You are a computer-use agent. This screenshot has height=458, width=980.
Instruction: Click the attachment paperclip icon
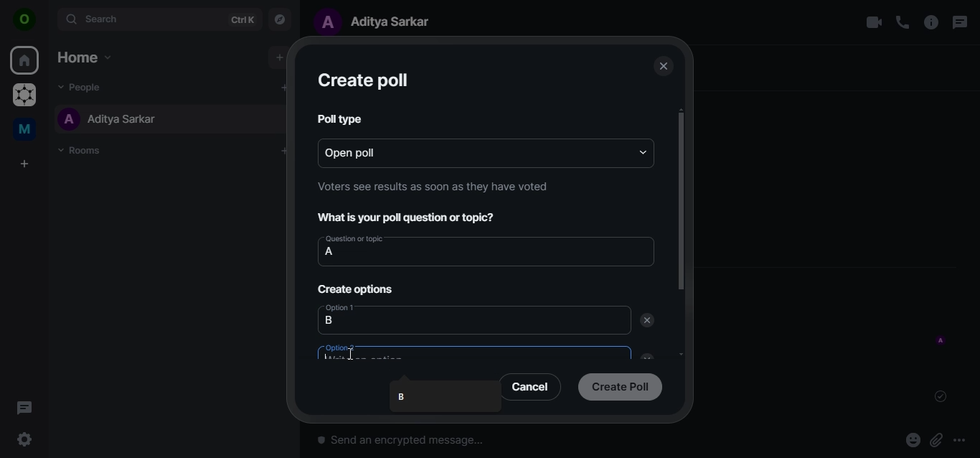coord(936,440)
